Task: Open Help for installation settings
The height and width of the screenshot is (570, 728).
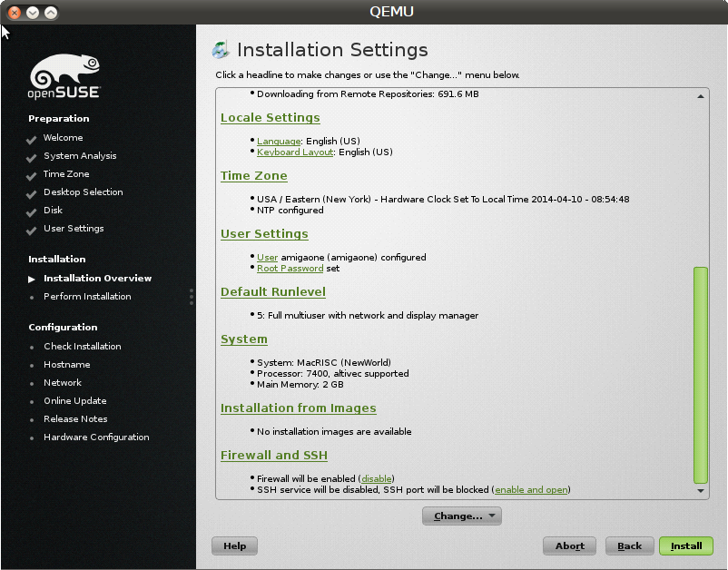Action: [234, 545]
